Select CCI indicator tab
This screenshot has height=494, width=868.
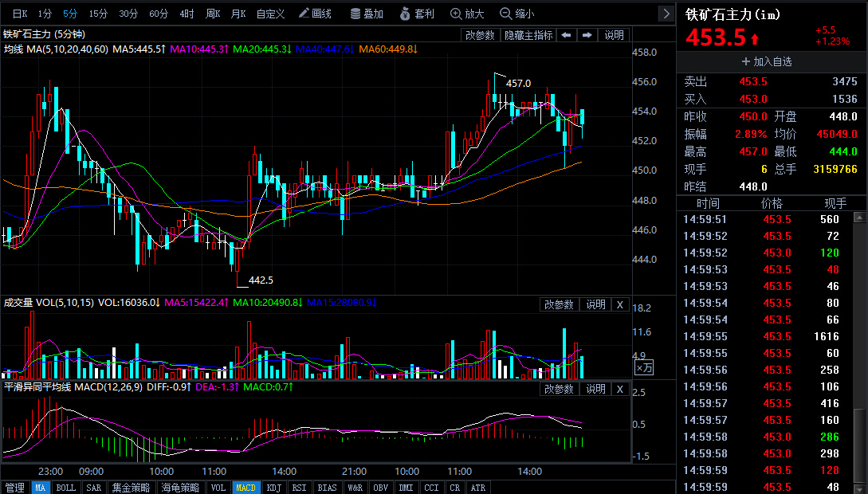tap(432, 488)
